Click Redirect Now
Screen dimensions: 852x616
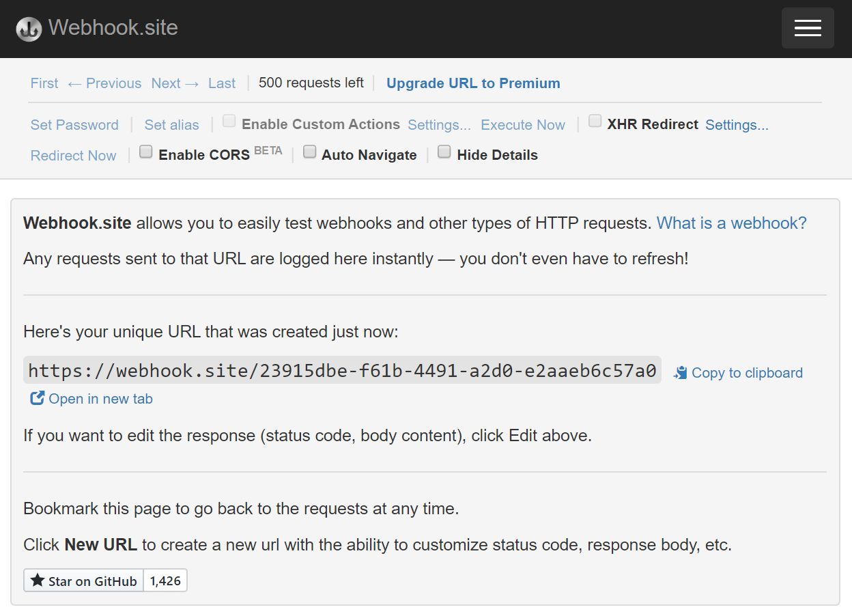coord(73,156)
